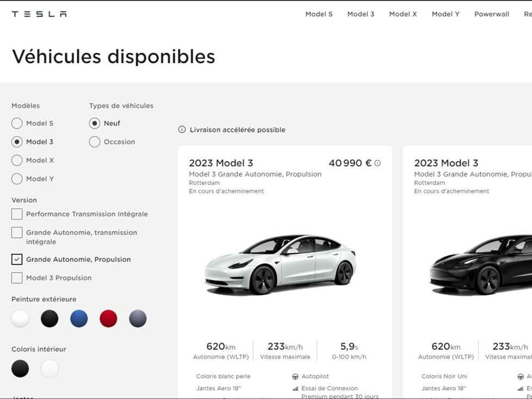
Task: Select the white interior color
Action: (x=50, y=369)
